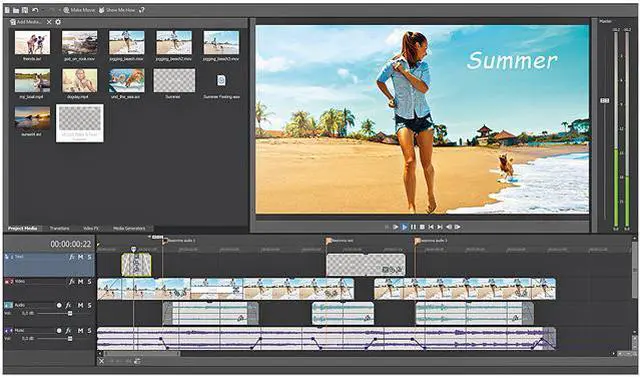Mute the Text track

80,257
